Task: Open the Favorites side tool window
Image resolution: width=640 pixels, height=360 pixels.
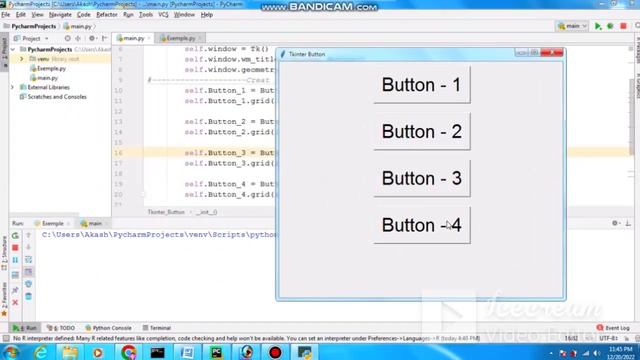Action: click(4, 299)
